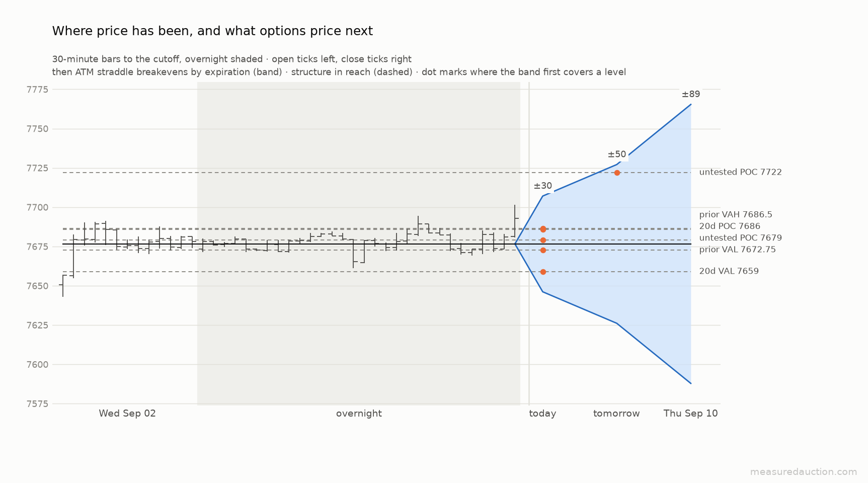Click the orange dot at 20d VAL 7659
Image resolution: width=868 pixels, height=483 pixels.
tap(543, 272)
